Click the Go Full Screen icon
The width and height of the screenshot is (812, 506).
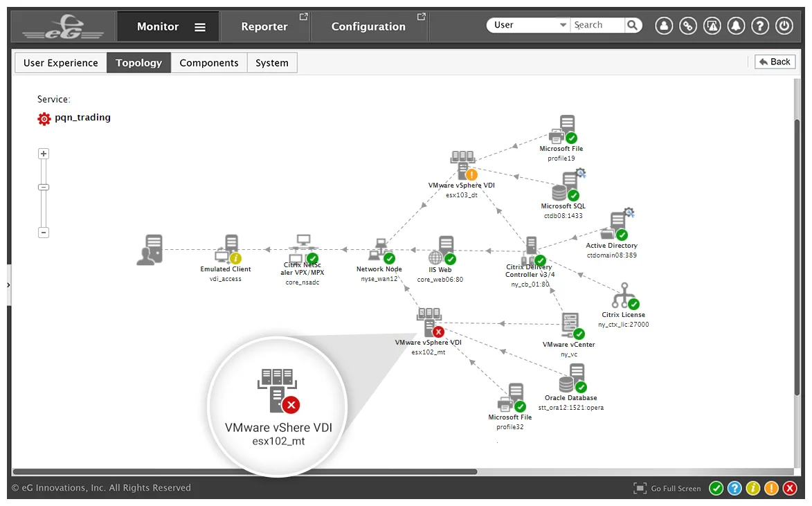click(x=640, y=488)
